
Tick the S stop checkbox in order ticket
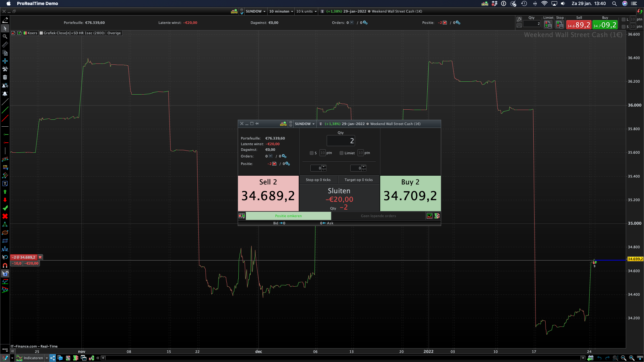(x=312, y=153)
